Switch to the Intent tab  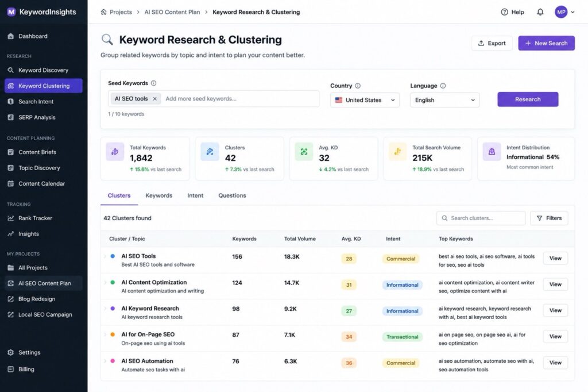[195, 195]
